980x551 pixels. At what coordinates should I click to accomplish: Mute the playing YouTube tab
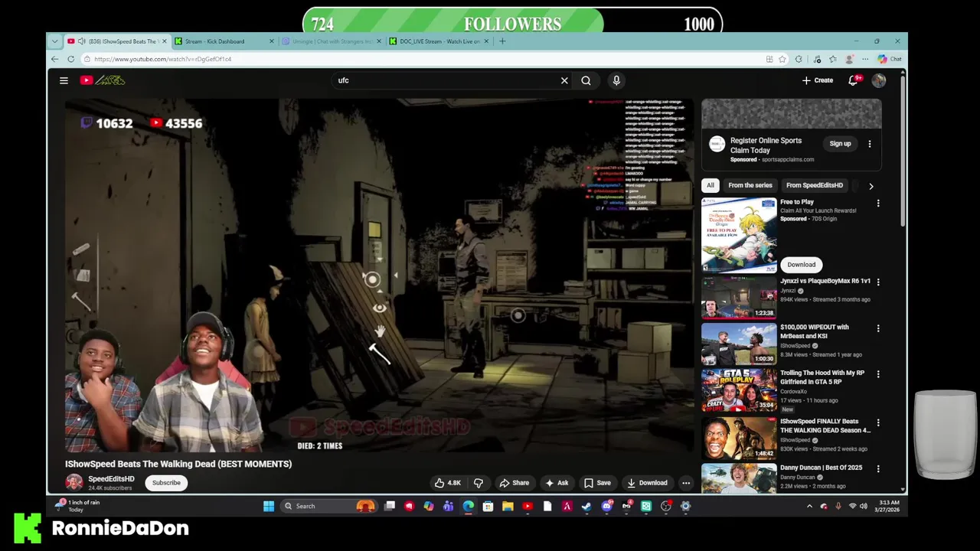[81, 41]
